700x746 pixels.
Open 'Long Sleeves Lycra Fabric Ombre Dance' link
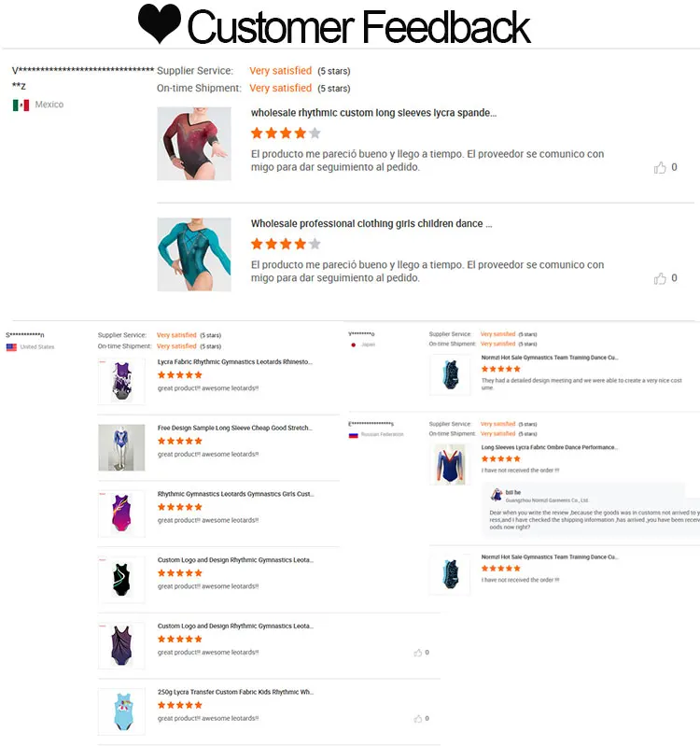[549, 447]
